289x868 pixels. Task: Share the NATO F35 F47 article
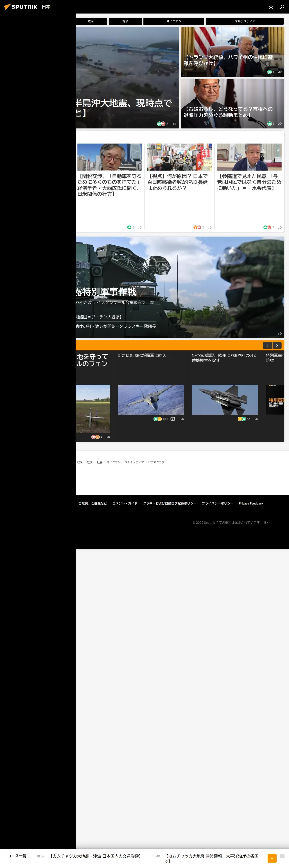pyautogui.click(x=257, y=419)
